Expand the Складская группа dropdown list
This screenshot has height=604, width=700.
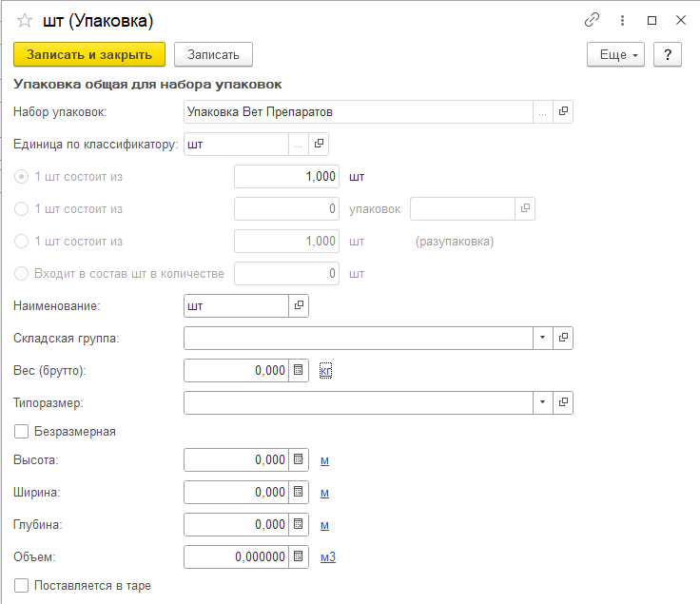tap(542, 339)
